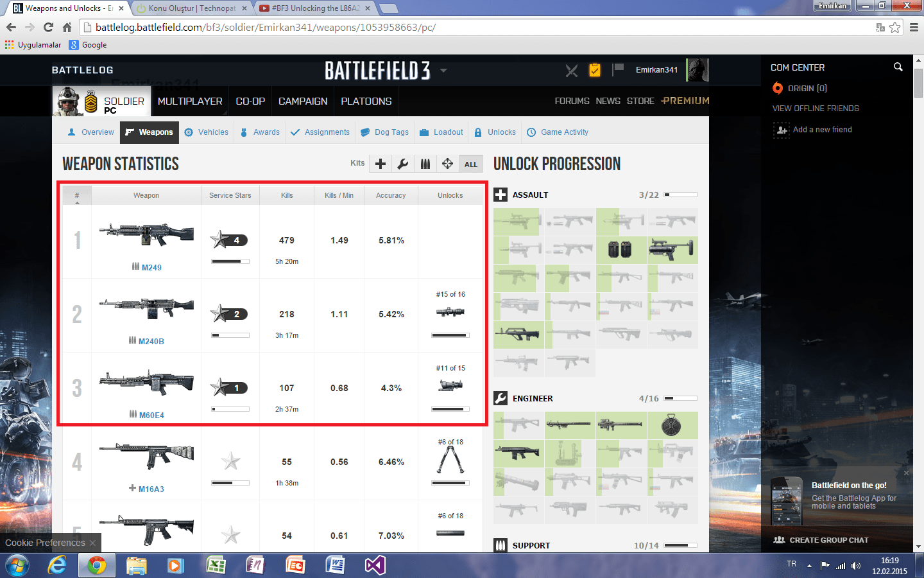
Task: Open the FORUMS link
Action: [x=572, y=101]
